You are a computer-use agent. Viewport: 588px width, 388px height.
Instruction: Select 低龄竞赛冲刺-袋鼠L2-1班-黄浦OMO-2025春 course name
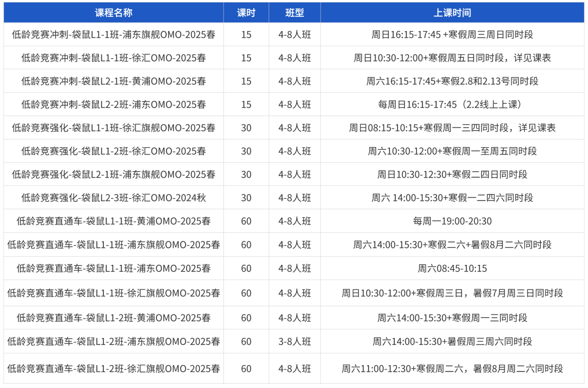pyautogui.click(x=114, y=81)
